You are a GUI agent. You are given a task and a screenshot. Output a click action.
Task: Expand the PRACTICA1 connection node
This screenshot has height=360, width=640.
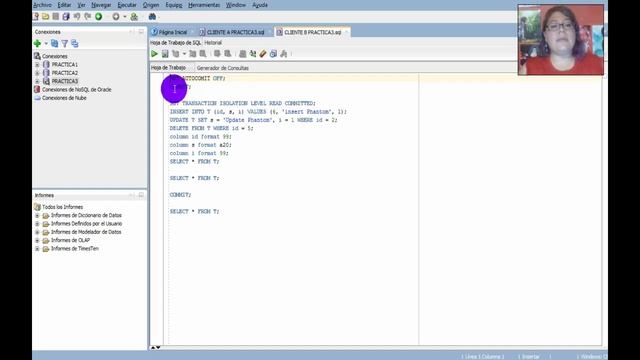click(37, 64)
